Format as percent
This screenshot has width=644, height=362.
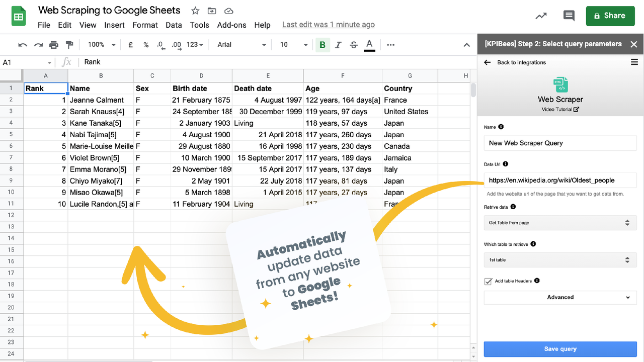pyautogui.click(x=146, y=45)
